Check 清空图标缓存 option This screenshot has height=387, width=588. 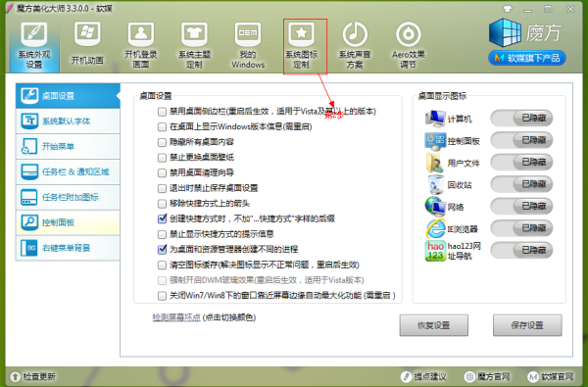click(x=162, y=266)
